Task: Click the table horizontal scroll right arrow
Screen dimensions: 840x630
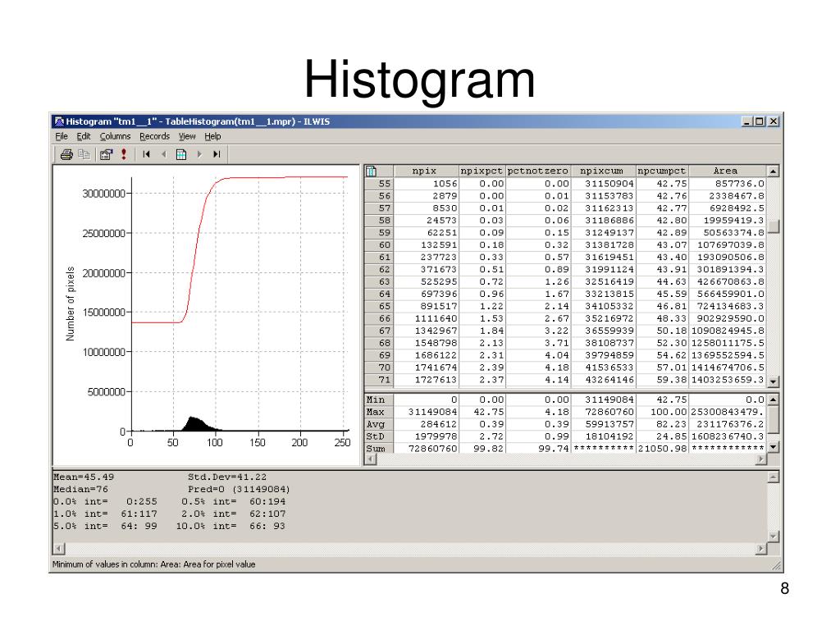Action: (x=760, y=459)
